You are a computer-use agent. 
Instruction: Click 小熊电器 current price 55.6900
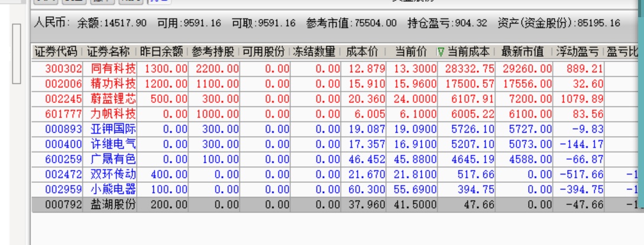coord(415,189)
